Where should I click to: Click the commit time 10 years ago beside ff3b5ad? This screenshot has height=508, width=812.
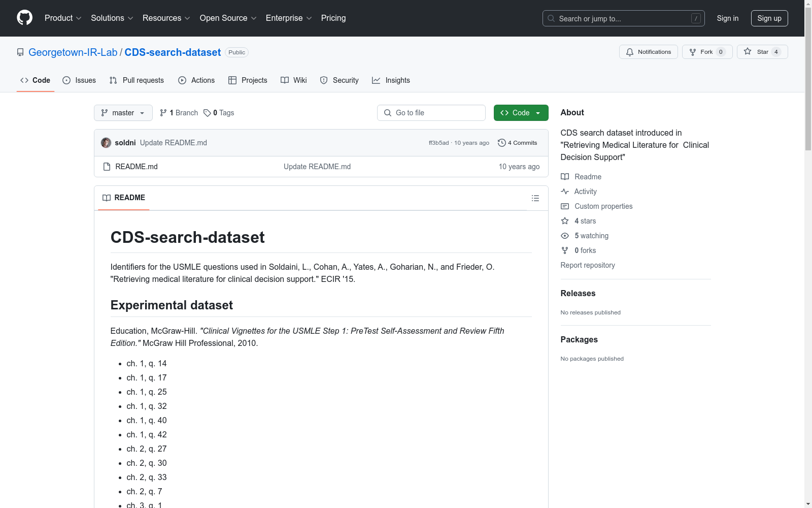pyautogui.click(x=471, y=143)
